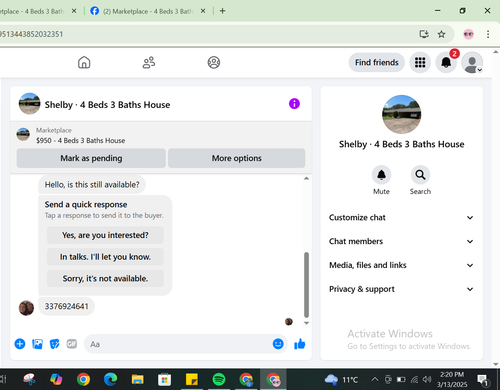500x390 pixels.
Task: Close the (2) Marketplace browser tab
Action: pos(203,11)
